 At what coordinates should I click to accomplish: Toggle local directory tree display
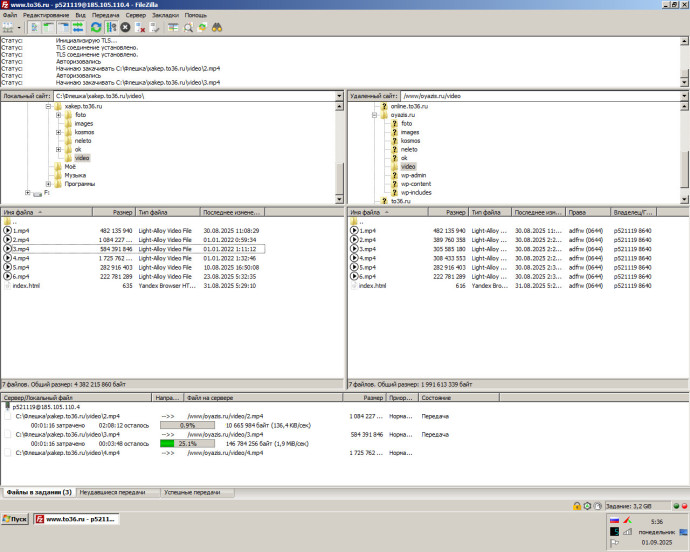[49, 28]
